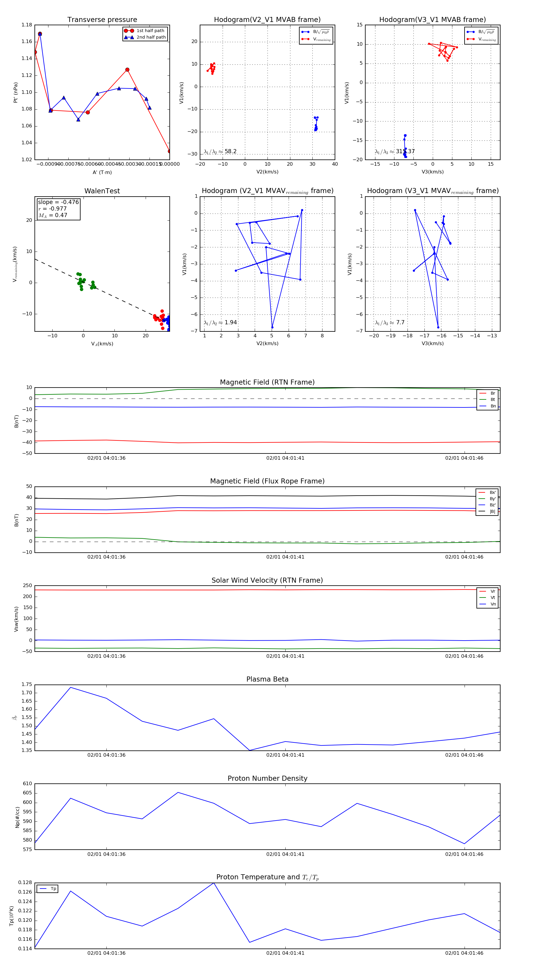The height and width of the screenshot is (980, 535).
Task: Click the A' (T·m) x-axis label
Action: click(102, 172)
